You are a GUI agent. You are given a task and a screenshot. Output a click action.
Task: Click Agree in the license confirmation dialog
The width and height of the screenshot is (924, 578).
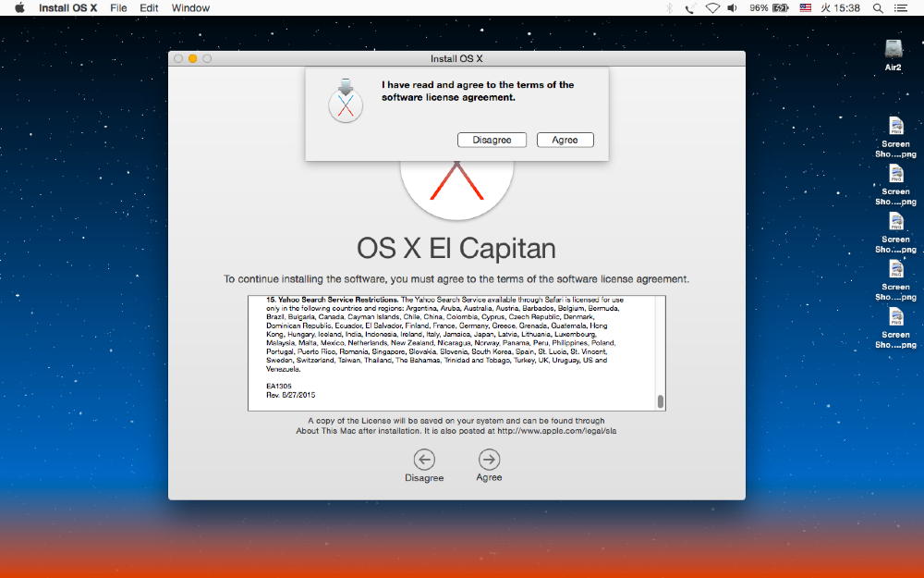point(565,140)
